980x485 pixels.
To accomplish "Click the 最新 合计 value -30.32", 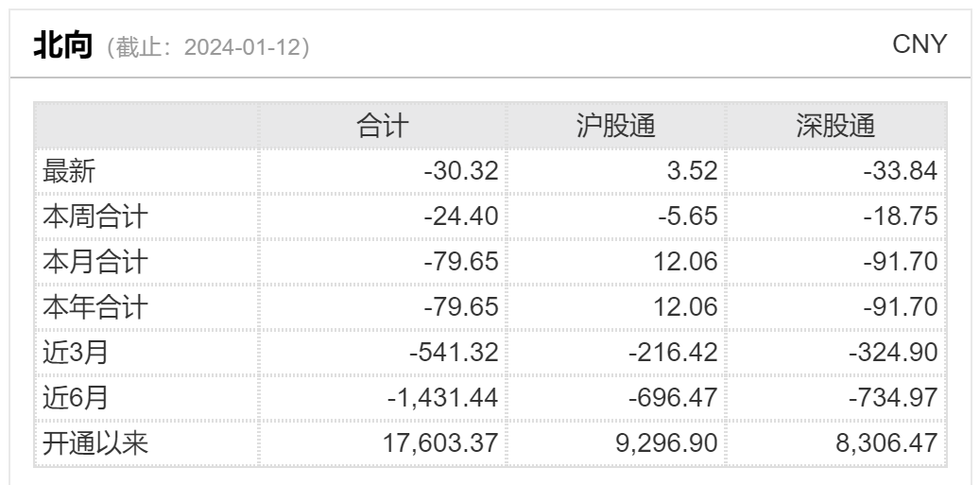I will pos(461,171).
